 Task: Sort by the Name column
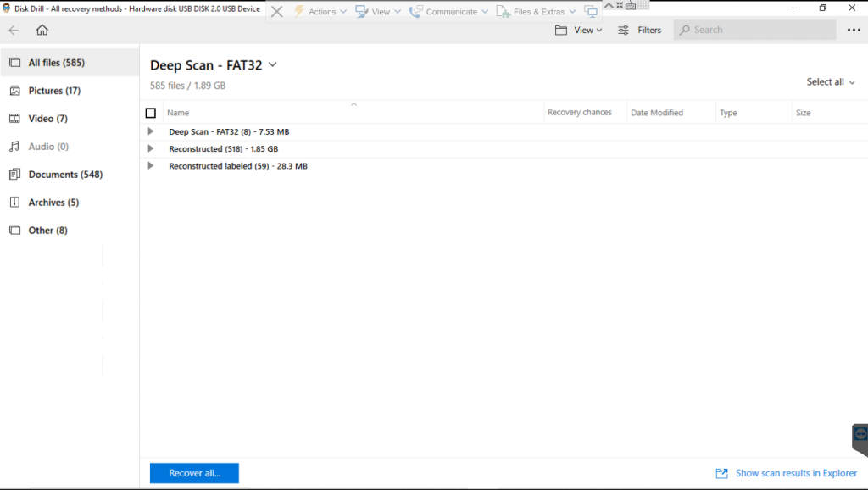click(178, 113)
